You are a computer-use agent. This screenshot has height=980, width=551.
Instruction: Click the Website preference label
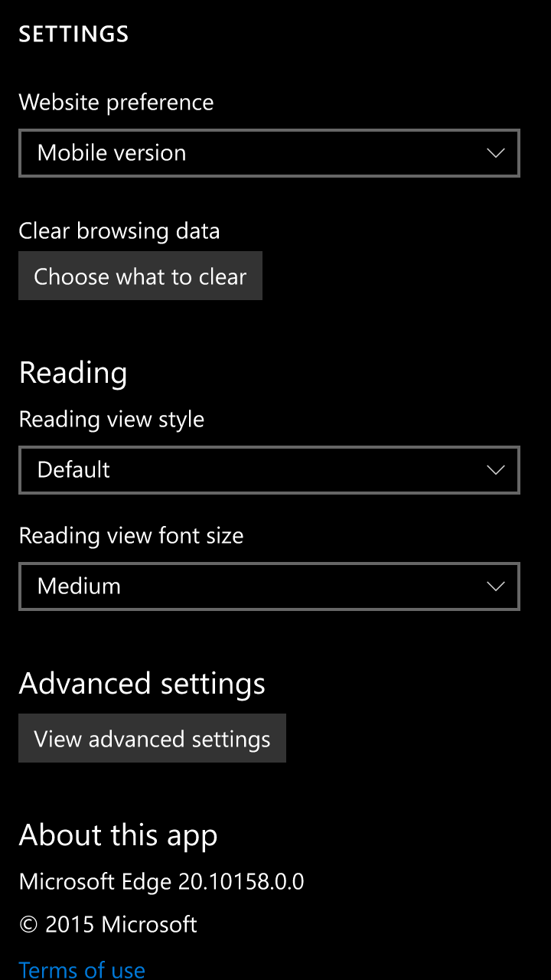pyautogui.click(x=116, y=102)
